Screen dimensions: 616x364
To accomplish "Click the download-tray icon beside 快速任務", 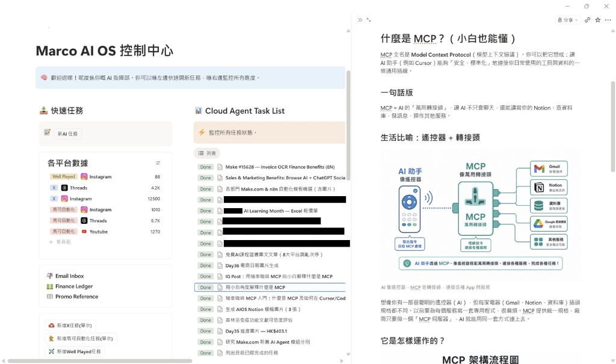I will [43, 111].
